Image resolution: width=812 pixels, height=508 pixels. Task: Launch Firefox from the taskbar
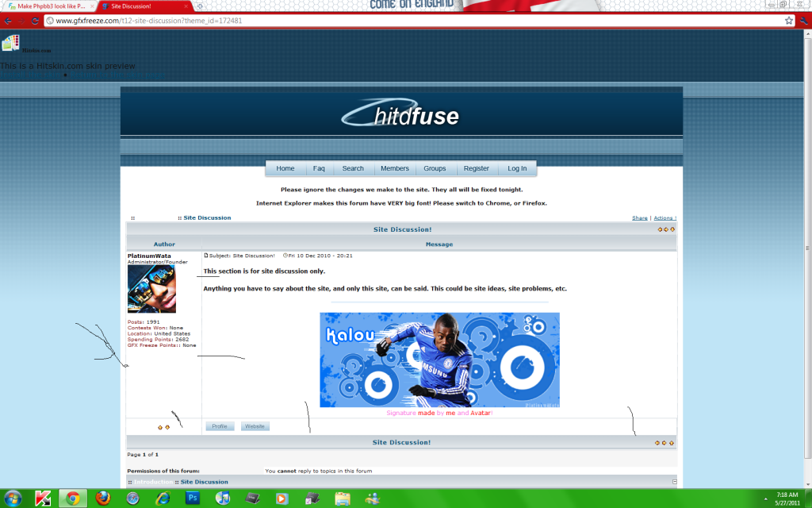pyautogui.click(x=103, y=498)
